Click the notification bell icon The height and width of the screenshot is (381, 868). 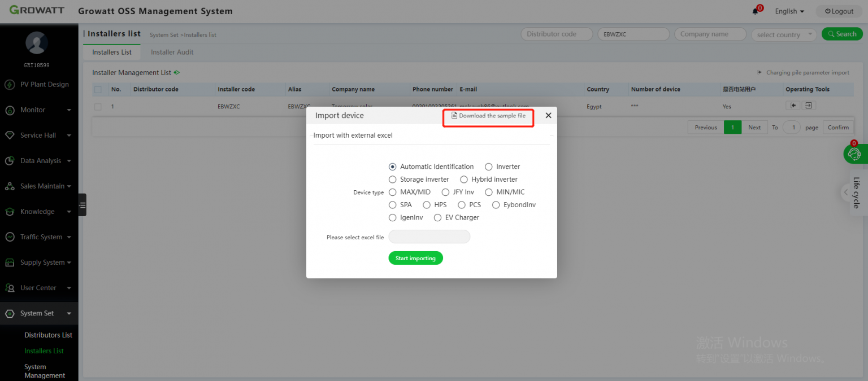(756, 11)
